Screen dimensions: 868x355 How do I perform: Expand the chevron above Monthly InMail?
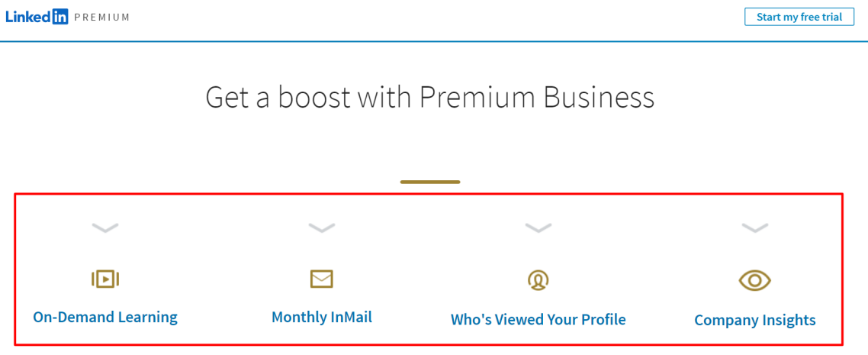coord(322,227)
